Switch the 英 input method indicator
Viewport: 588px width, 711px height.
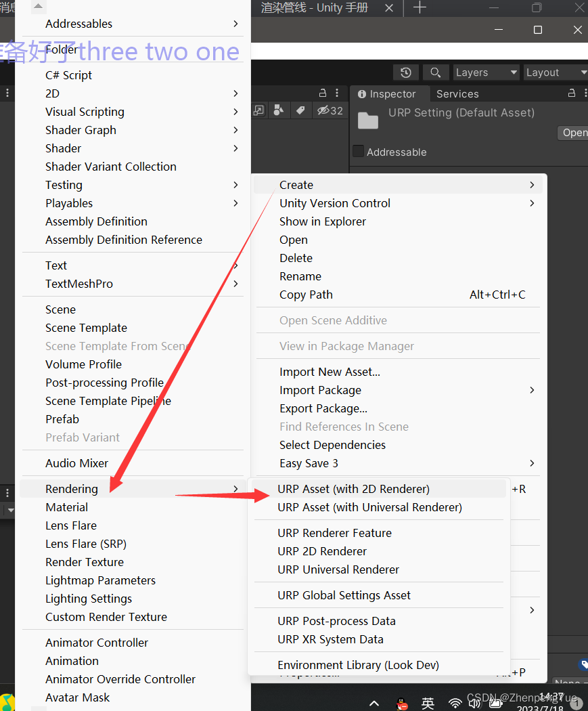coord(428,704)
